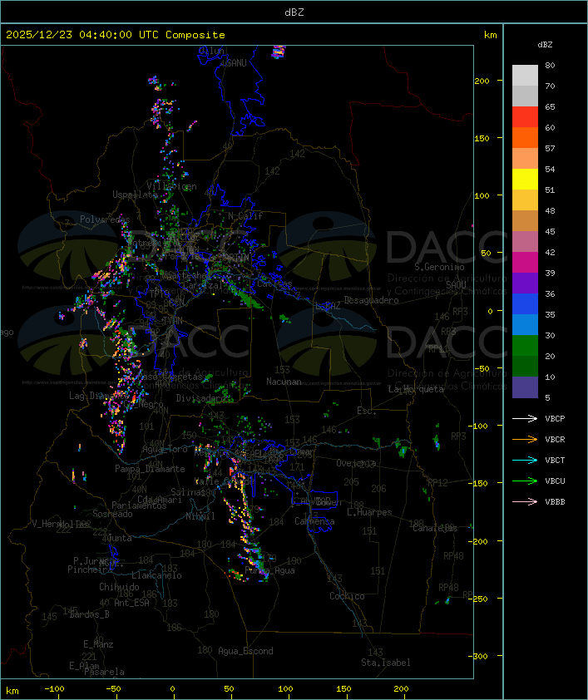This screenshot has height=700, width=588.
Task: Click the Sta.Isabel map label
Action: 386,663
